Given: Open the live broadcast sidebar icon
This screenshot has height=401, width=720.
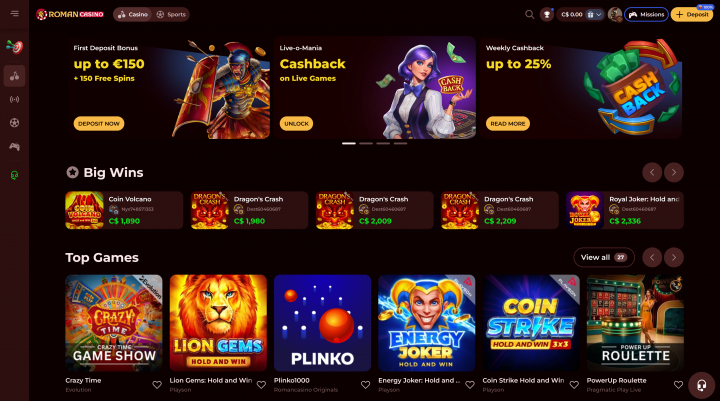Looking at the screenshot, I should click(x=15, y=99).
